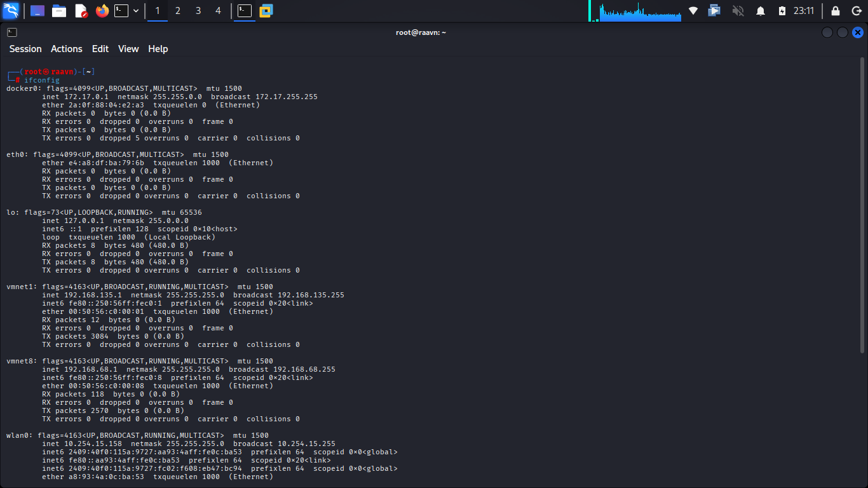Click the 'eth0:' interface name
The image size is (868, 488).
click(18, 154)
